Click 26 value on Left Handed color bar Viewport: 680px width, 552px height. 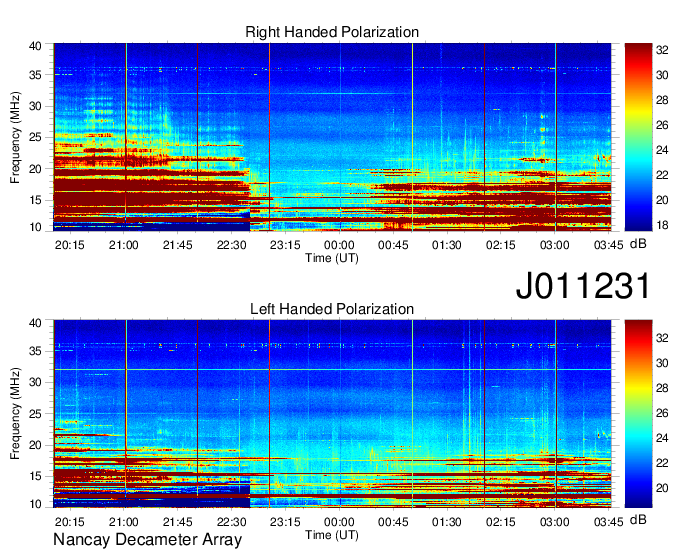tap(662, 413)
